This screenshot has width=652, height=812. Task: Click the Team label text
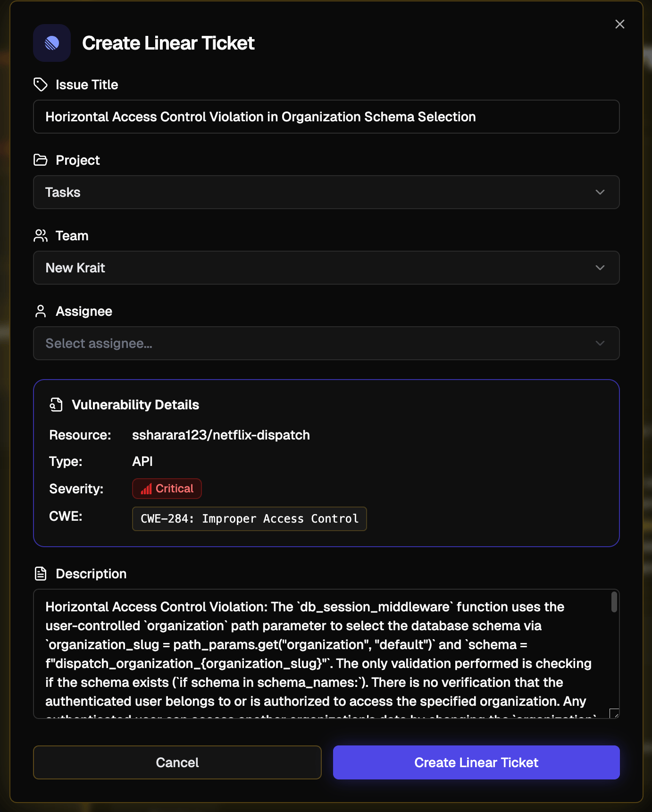[72, 236]
